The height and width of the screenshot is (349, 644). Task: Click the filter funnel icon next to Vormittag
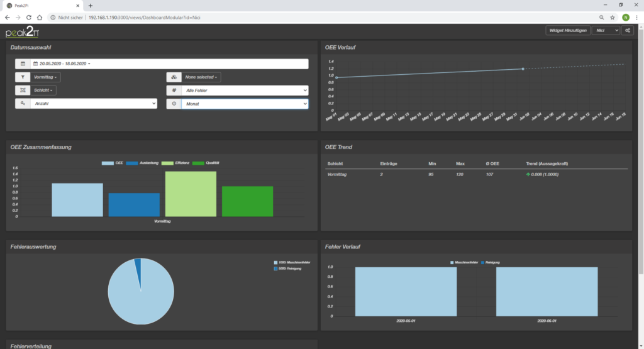tap(23, 77)
